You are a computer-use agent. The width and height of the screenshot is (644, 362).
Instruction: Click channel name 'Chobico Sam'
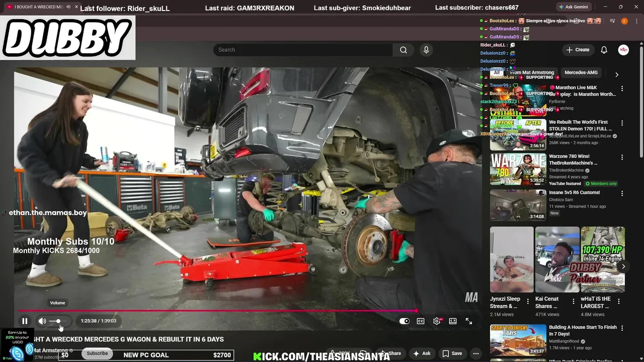pos(561,200)
